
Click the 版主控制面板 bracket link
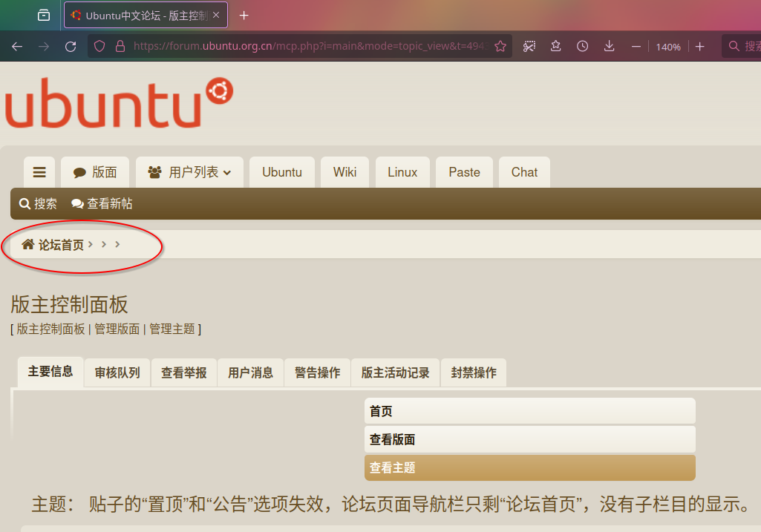(x=51, y=329)
